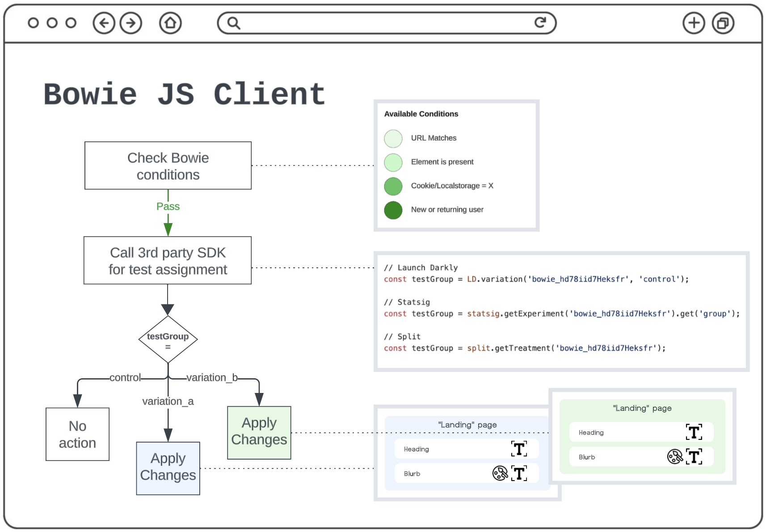Select the New or returning user dark circle
Image resolution: width=766 pixels, height=532 pixels.
pyautogui.click(x=393, y=210)
